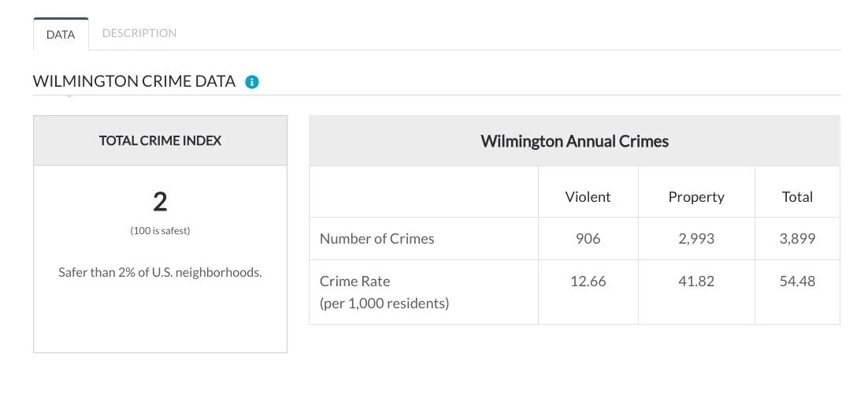Click the Number of Crimes row label
The height and width of the screenshot is (410, 868).
[x=377, y=239]
